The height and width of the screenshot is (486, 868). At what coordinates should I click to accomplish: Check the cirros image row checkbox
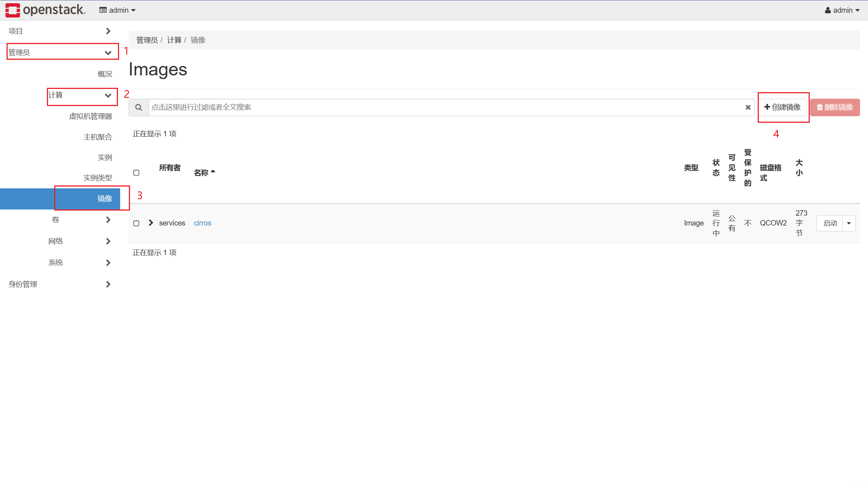point(137,223)
